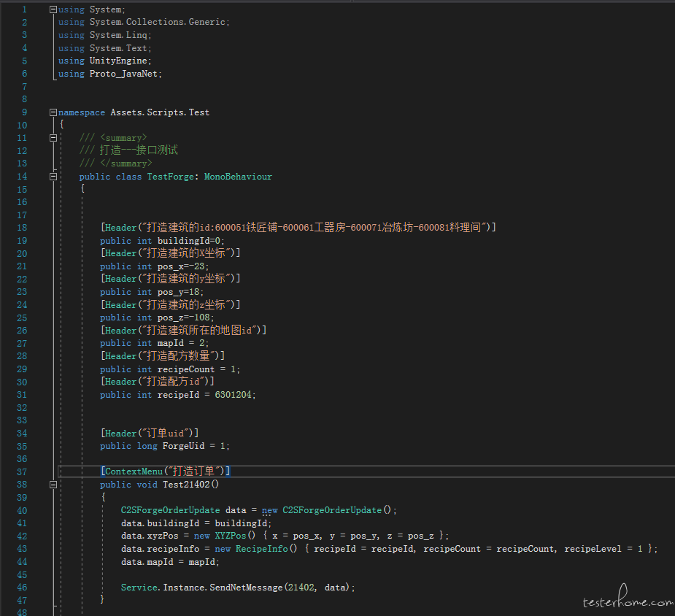This screenshot has width=675, height=616.
Task: Click the Header text containing '600051铁匠铺'
Action: (298, 227)
